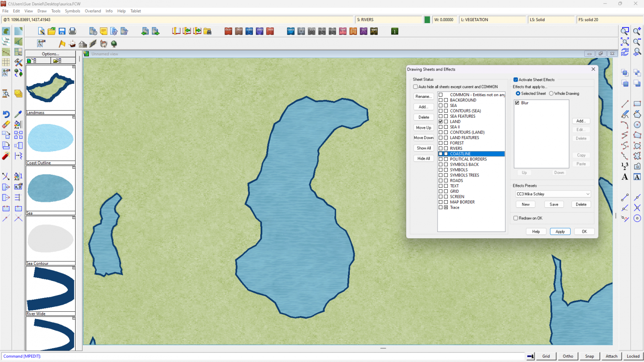Enable Auto hide all sheets checkbox
This screenshot has width=644, height=362.
416,87
